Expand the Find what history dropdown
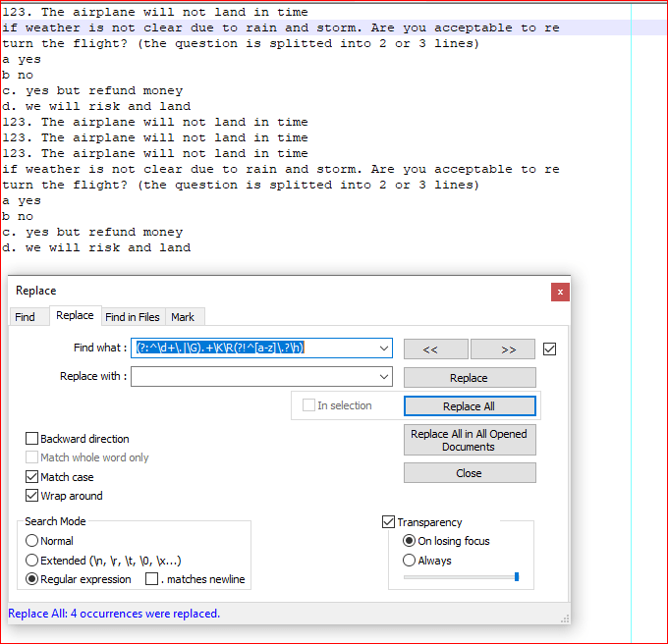 pos(384,349)
